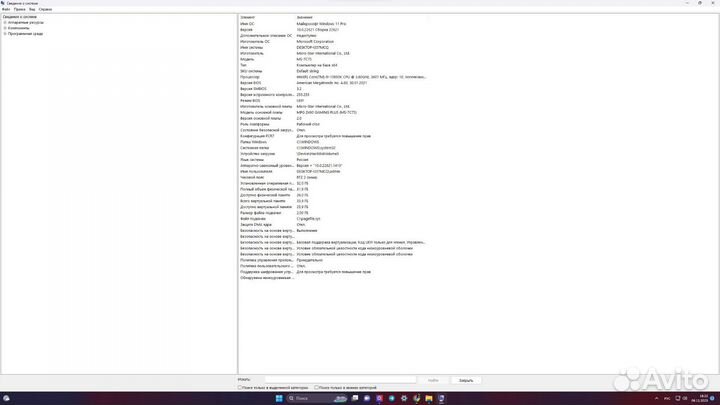This screenshot has width=720, height=405.
Task: Click the Microsoft Corporation value
Action: 315,41
